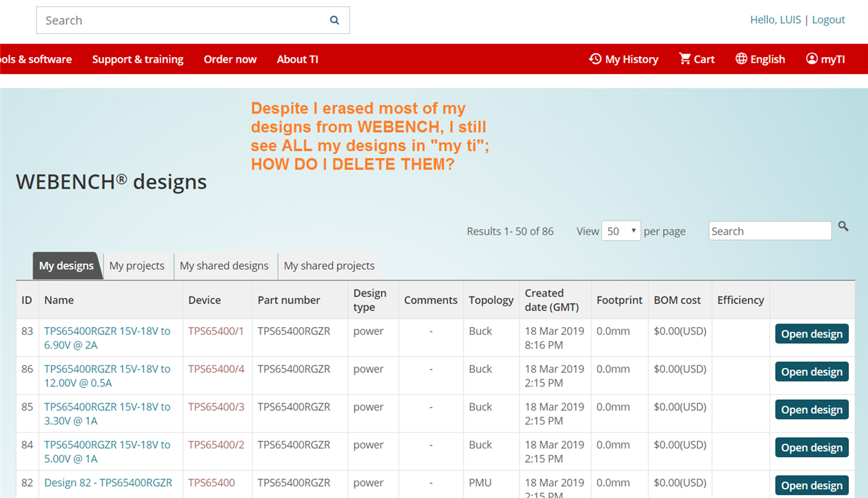The image size is (868, 498).
Task: Open the 50 per page view dropdown
Action: click(621, 231)
